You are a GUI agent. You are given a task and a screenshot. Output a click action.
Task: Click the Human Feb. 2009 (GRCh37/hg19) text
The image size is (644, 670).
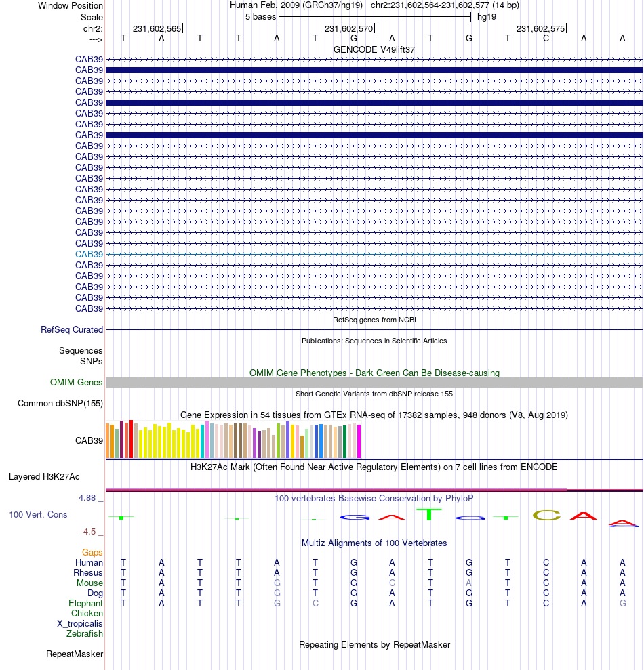(296, 5)
